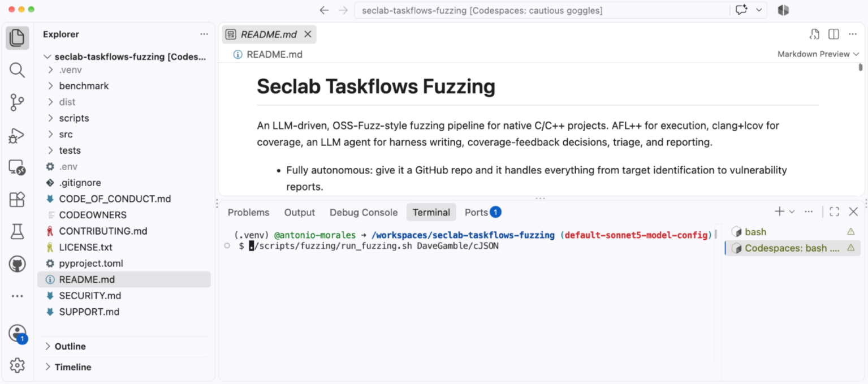
Task: Expand the Outline section
Action: pos(125,346)
